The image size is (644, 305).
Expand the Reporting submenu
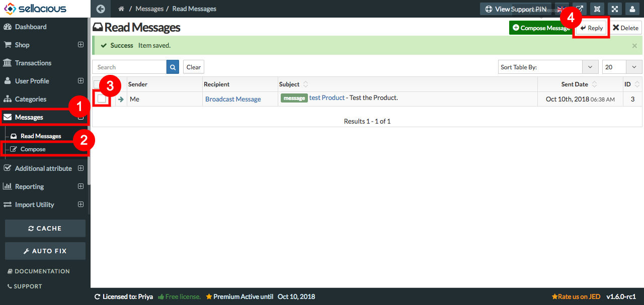pos(80,186)
